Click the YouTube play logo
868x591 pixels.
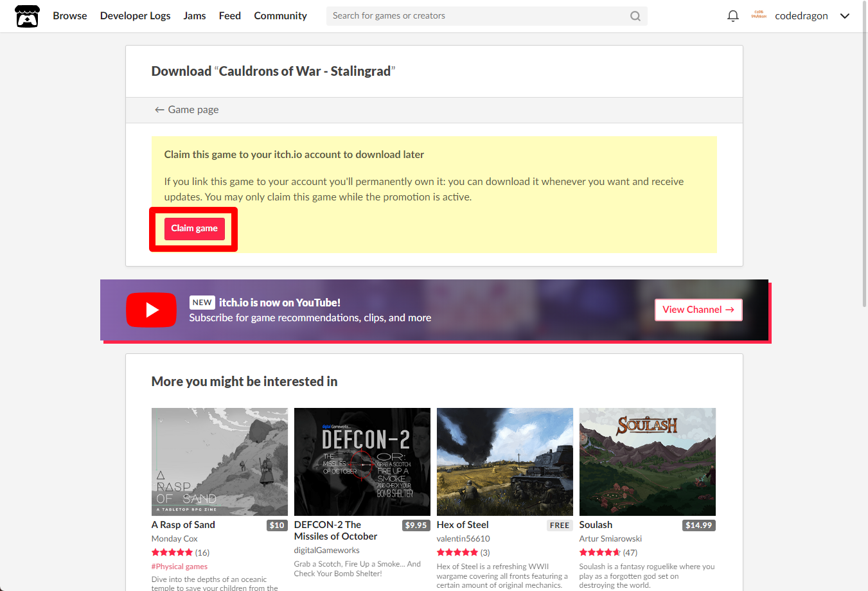[x=152, y=310]
